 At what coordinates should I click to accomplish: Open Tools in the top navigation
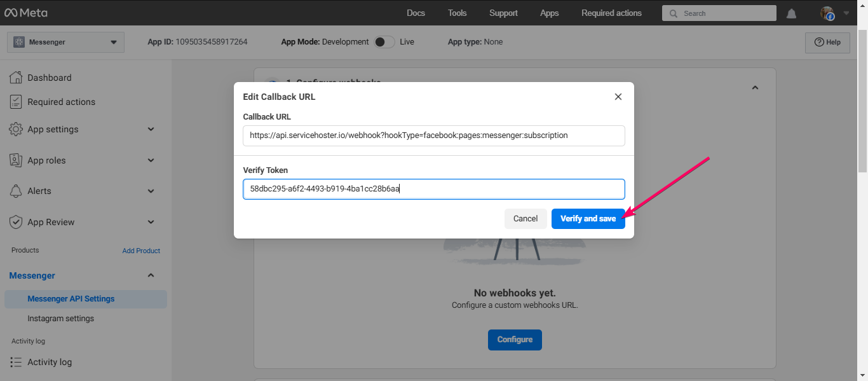click(x=458, y=13)
